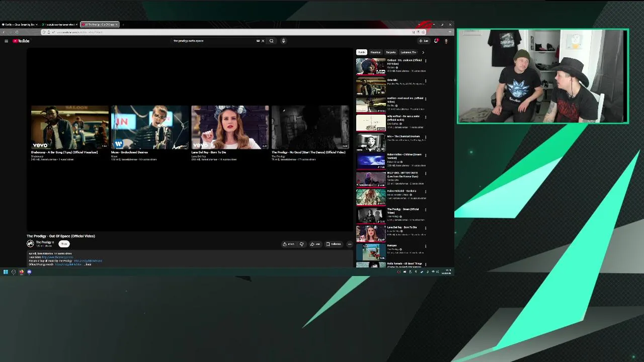
Task: Select The Prodigy - Out Of Space tab
Action: coord(100,25)
